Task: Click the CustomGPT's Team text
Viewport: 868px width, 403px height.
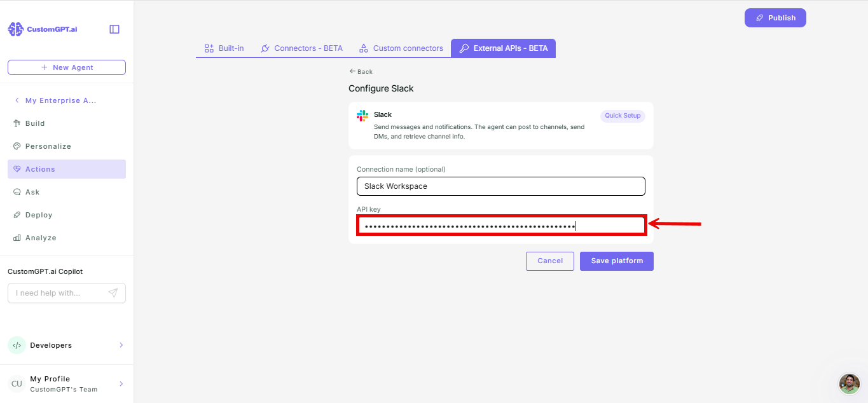Action: pos(64,390)
